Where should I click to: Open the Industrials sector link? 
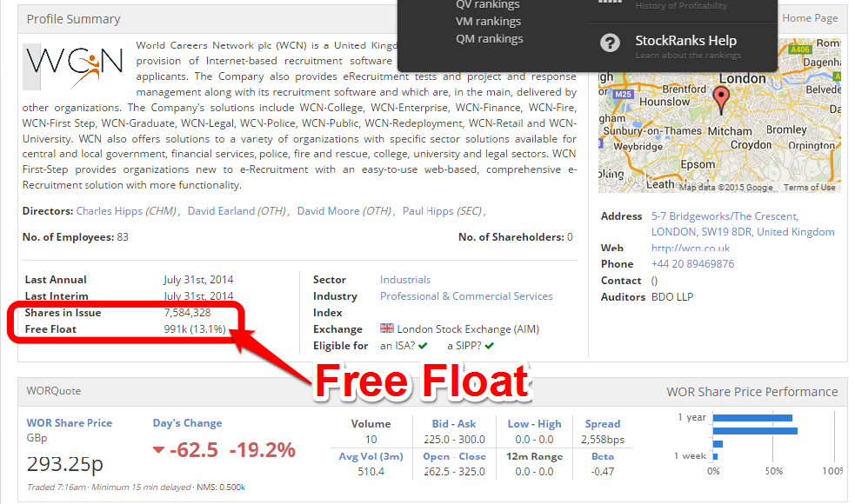pyautogui.click(x=405, y=280)
